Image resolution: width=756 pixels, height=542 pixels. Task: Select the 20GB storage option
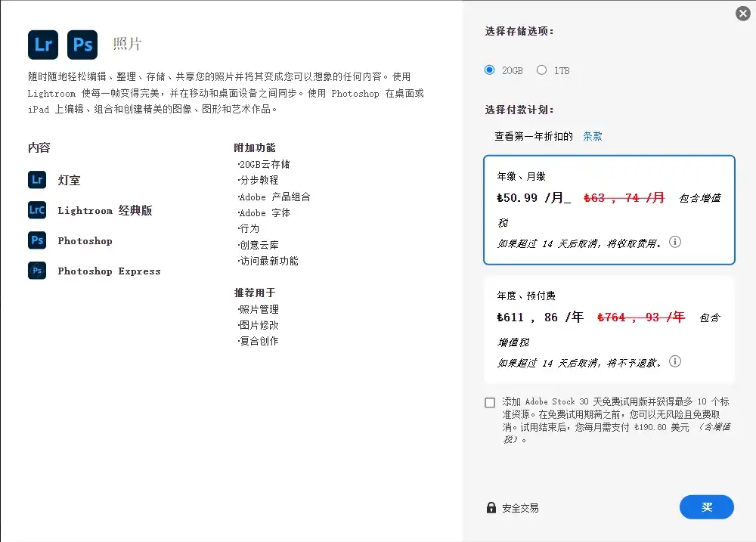click(x=489, y=70)
